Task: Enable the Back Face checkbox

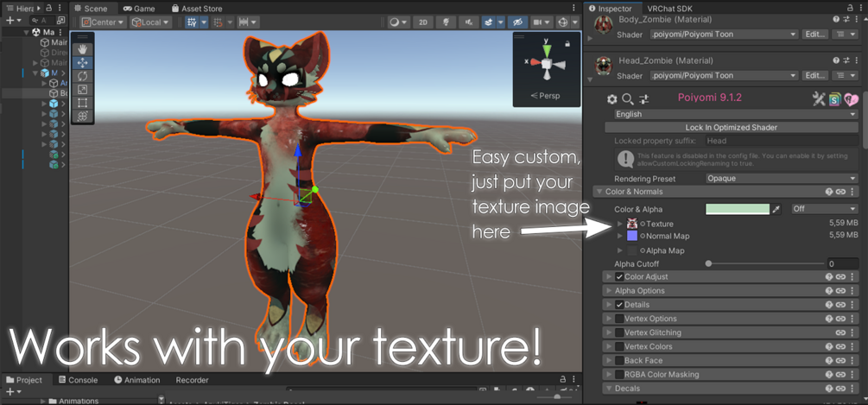Action: (619, 361)
